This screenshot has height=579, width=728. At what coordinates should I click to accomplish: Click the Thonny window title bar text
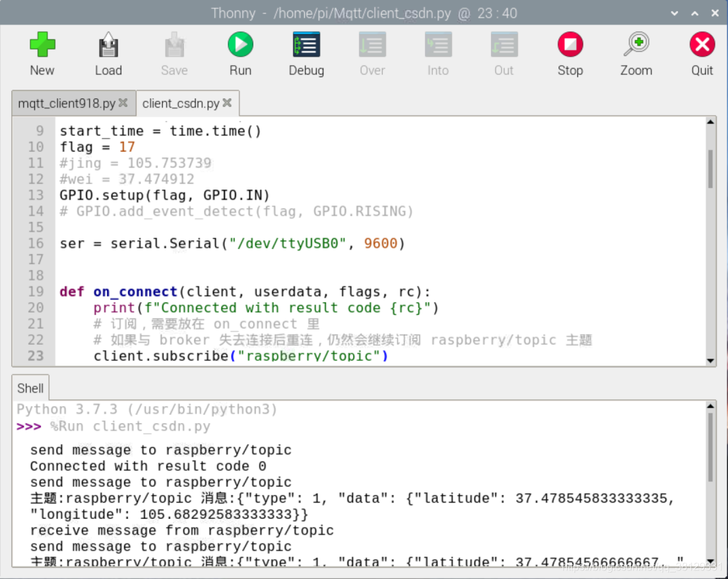pos(364,13)
